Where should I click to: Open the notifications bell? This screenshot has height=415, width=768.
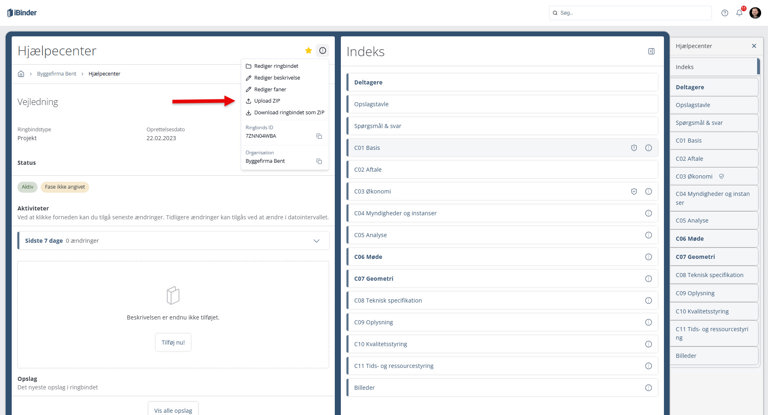coord(740,13)
